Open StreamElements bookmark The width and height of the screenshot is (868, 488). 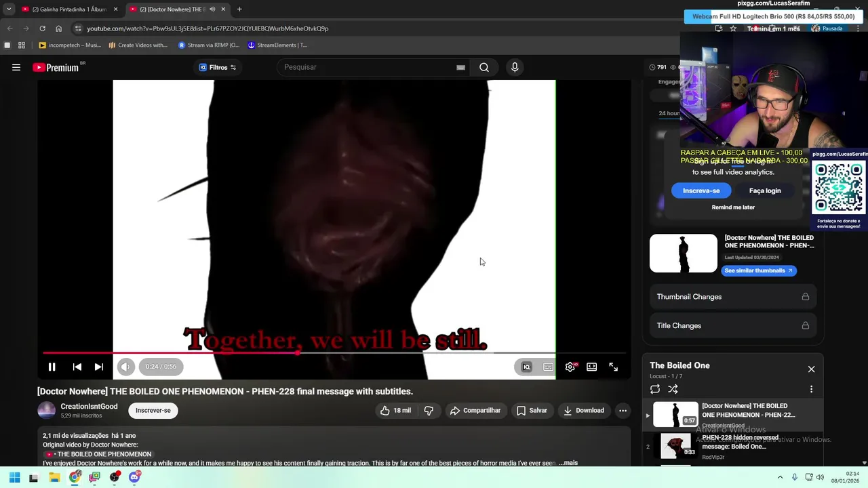click(x=277, y=45)
